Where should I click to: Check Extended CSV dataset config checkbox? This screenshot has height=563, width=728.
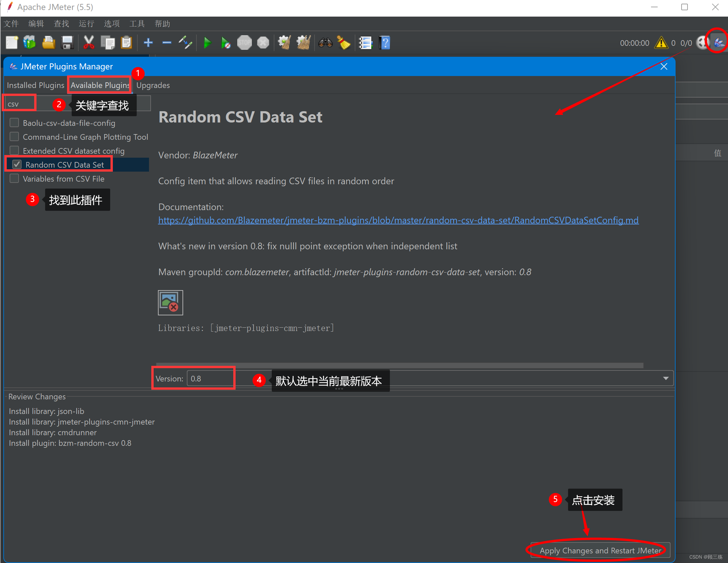click(x=14, y=151)
